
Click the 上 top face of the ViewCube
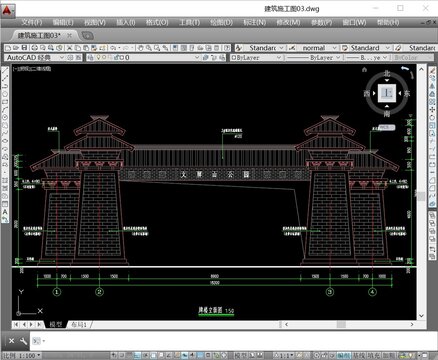(x=387, y=93)
